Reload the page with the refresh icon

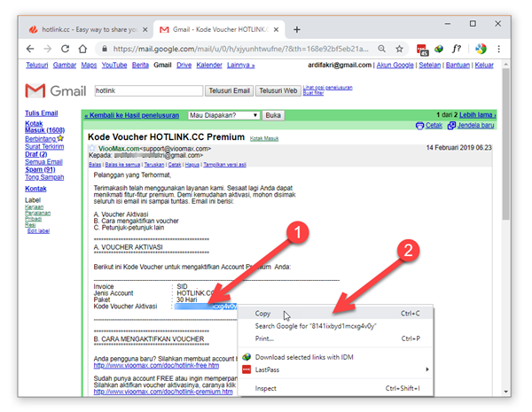65,49
